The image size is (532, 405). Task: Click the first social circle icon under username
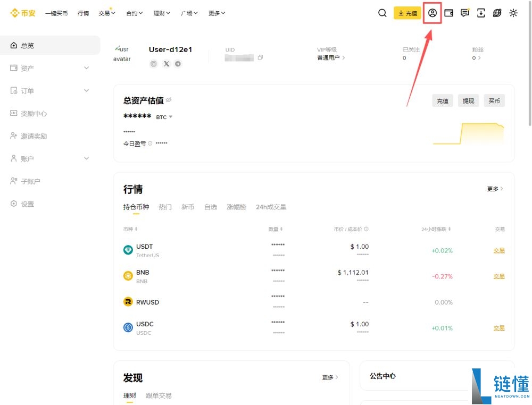[154, 64]
